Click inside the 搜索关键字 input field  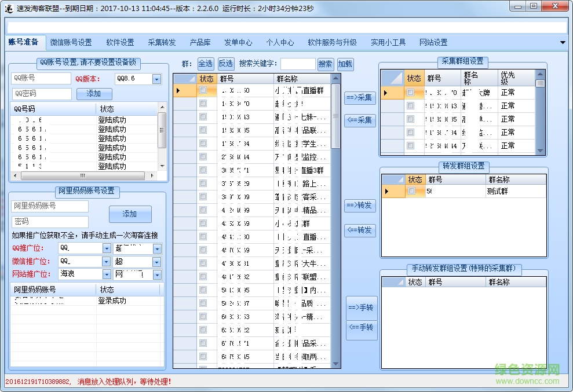(298, 64)
